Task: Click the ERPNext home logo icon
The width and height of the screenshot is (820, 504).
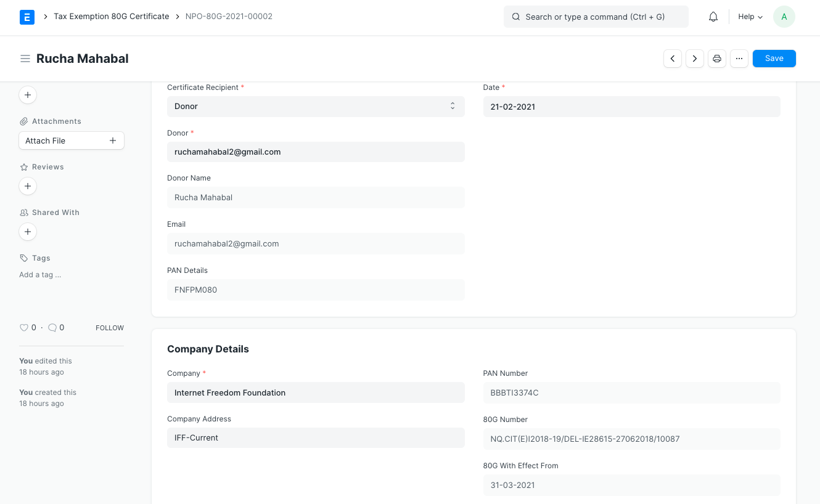Action: (27, 17)
